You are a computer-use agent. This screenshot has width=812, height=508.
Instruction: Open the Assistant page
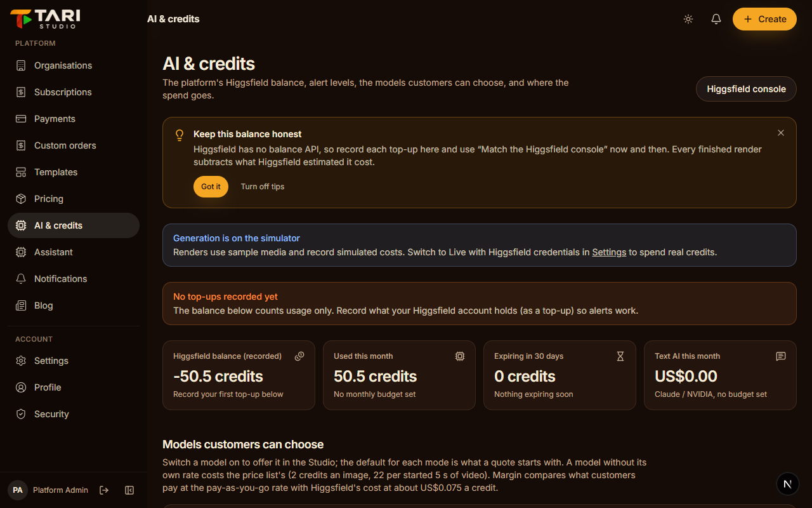tap(74, 252)
